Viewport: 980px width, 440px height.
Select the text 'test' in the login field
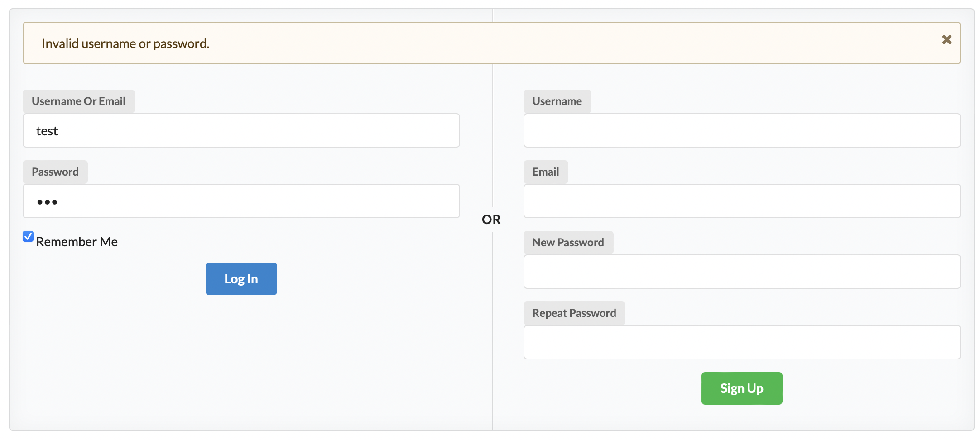point(47,130)
